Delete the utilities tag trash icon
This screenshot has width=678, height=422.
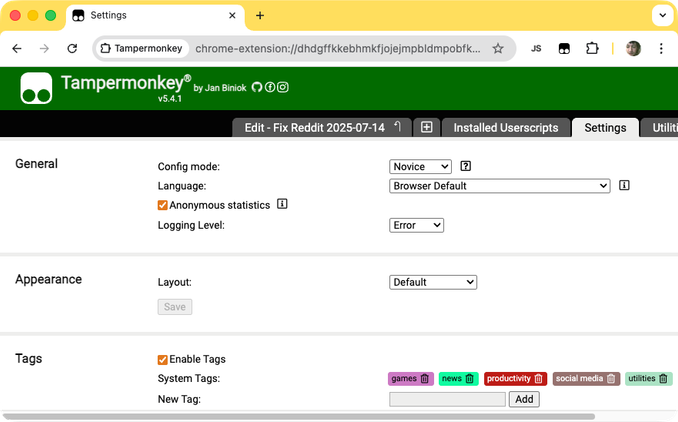click(663, 379)
